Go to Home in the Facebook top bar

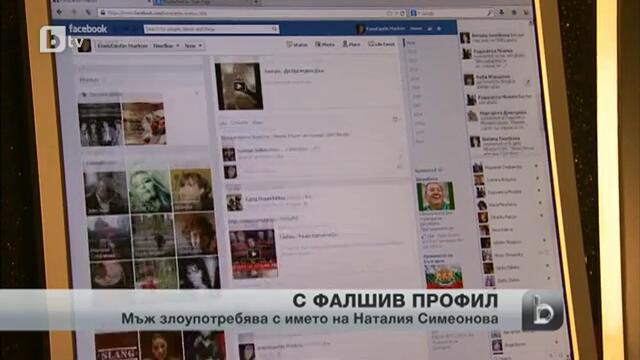click(416, 29)
